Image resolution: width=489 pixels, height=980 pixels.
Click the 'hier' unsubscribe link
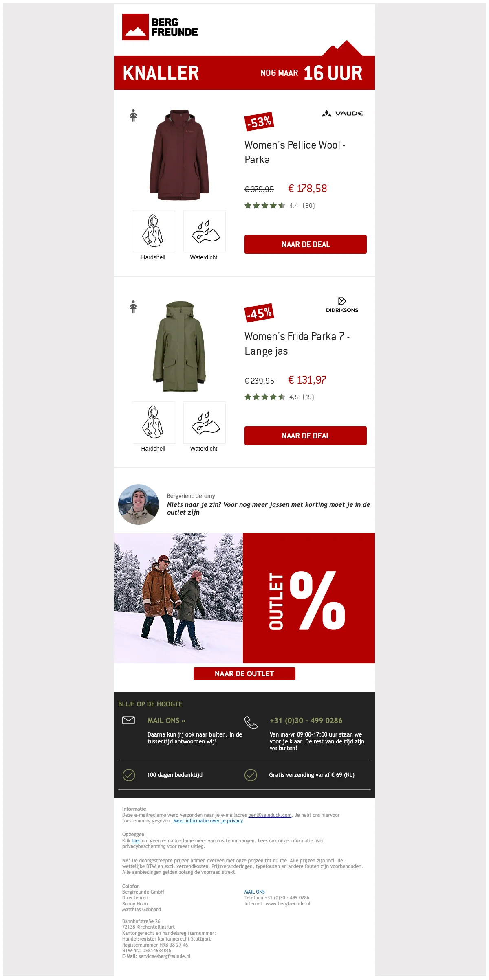tap(136, 840)
